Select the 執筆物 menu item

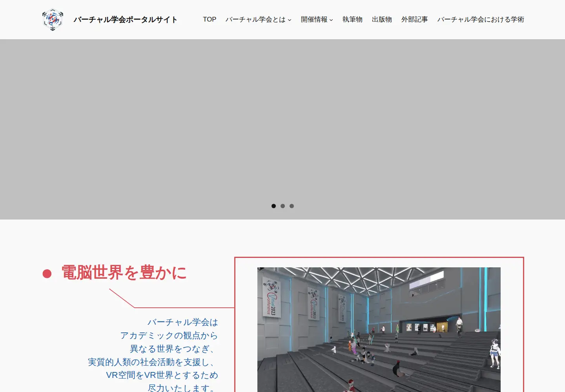pyautogui.click(x=352, y=19)
